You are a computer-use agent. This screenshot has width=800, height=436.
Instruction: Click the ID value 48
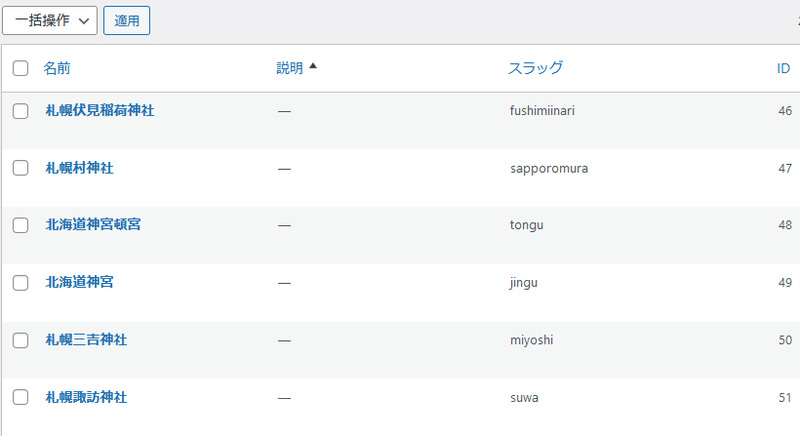785,225
